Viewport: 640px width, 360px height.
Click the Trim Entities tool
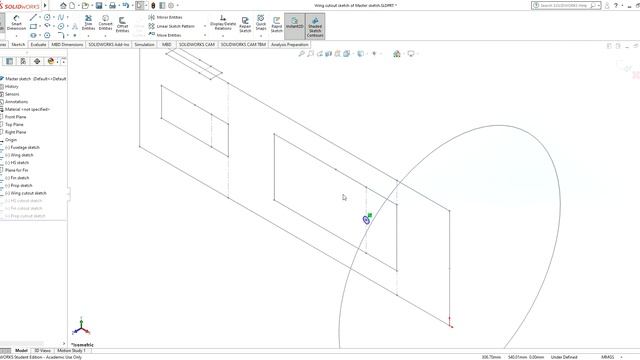pyautogui.click(x=88, y=23)
